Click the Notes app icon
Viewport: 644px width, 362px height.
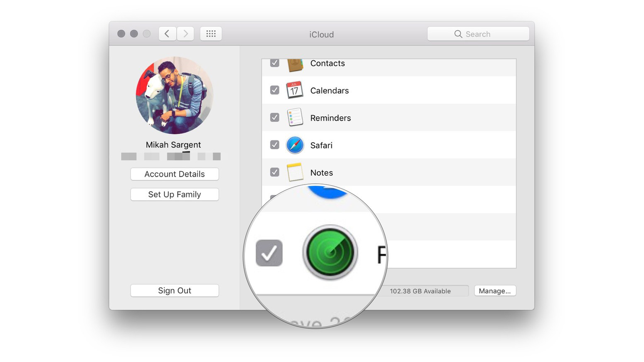point(295,172)
